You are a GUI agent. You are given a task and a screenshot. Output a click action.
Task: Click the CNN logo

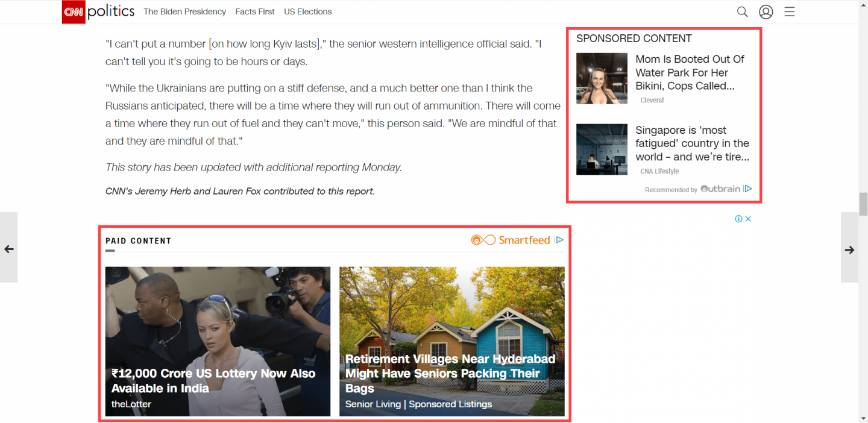[x=74, y=11]
